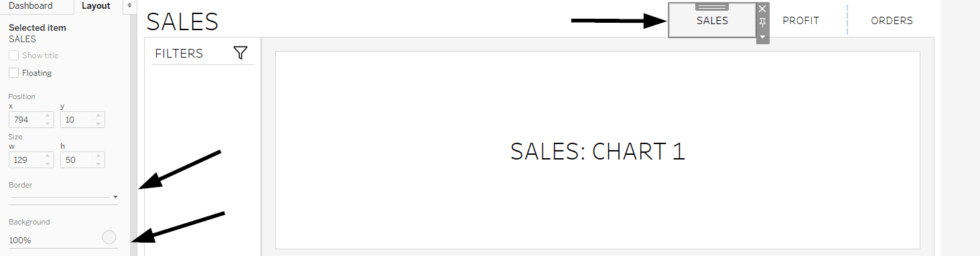Remove the selected SALES item with X
The image size is (980, 256).
[762, 9]
